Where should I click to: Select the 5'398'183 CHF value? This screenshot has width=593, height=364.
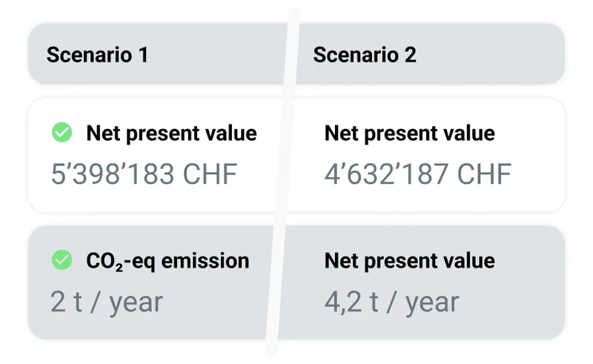click(x=144, y=174)
